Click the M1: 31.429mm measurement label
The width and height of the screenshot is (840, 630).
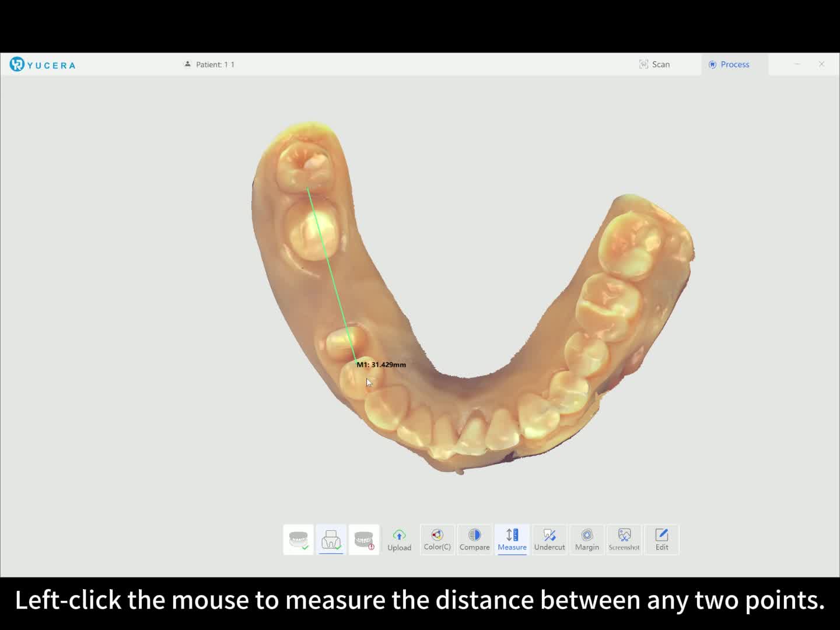coord(381,365)
